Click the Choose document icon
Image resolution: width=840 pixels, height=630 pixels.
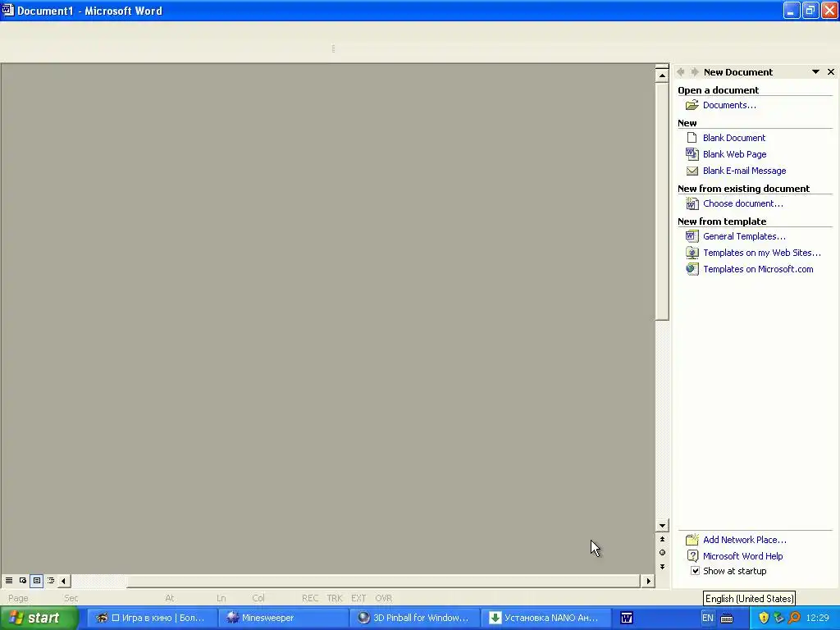tap(692, 203)
